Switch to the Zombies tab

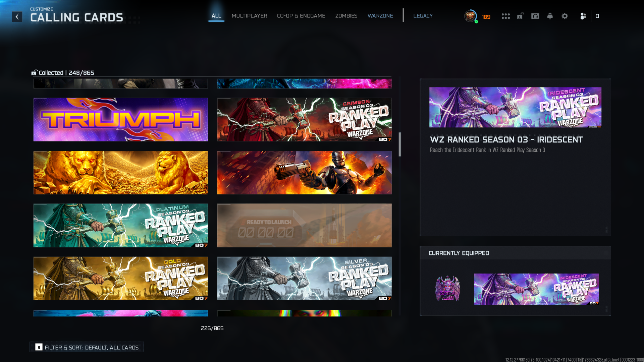pyautogui.click(x=346, y=16)
